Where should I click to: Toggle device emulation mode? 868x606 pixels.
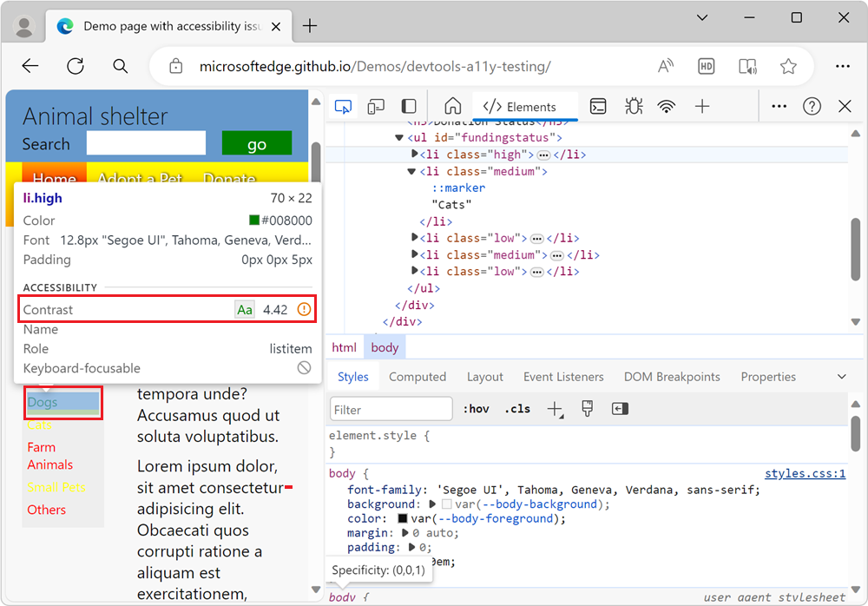(377, 106)
